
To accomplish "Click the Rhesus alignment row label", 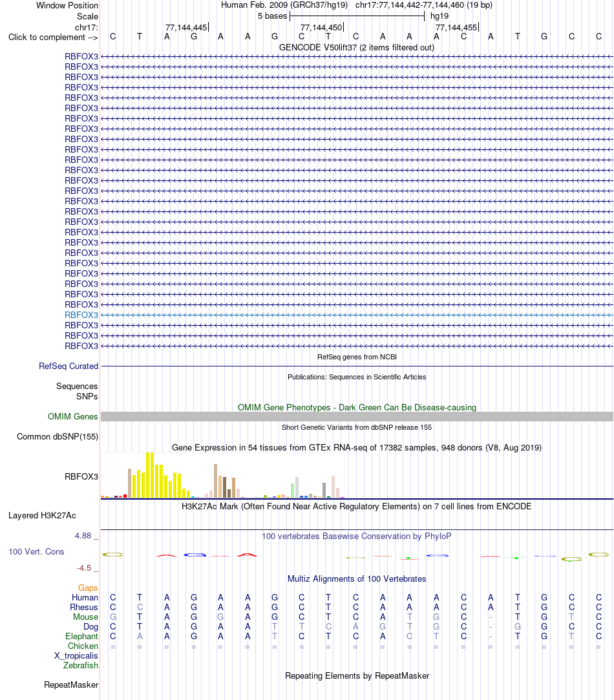I will tap(84, 607).
